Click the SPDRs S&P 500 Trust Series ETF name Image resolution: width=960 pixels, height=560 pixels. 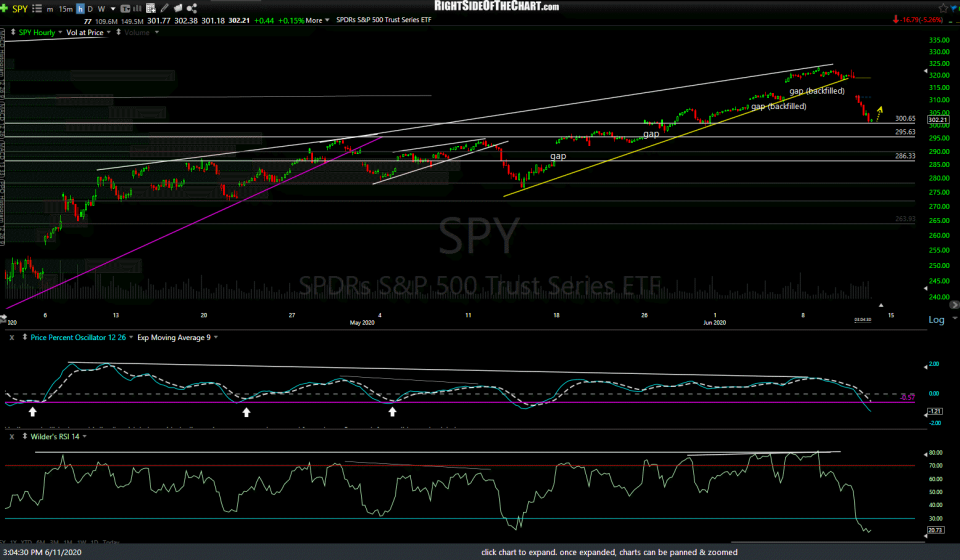[x=383, y=20]
